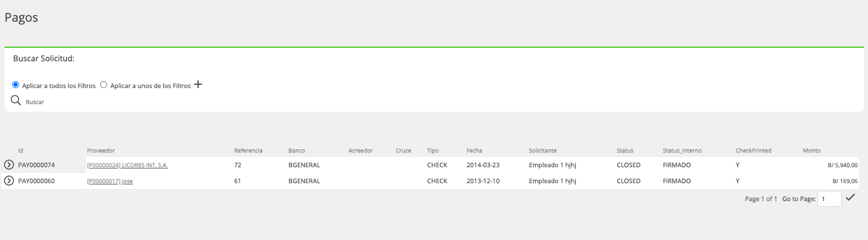The height and width of the screenshot is (240, 868).
Task: Click reference value 72
Action: (x=238, y=165)
